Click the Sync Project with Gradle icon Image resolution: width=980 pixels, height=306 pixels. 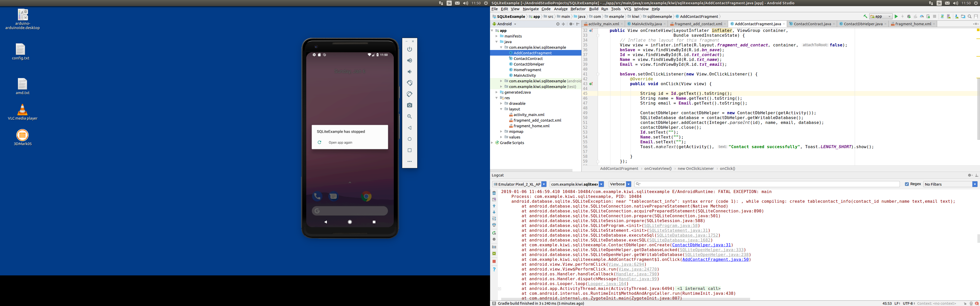click(x=942, y=16)
